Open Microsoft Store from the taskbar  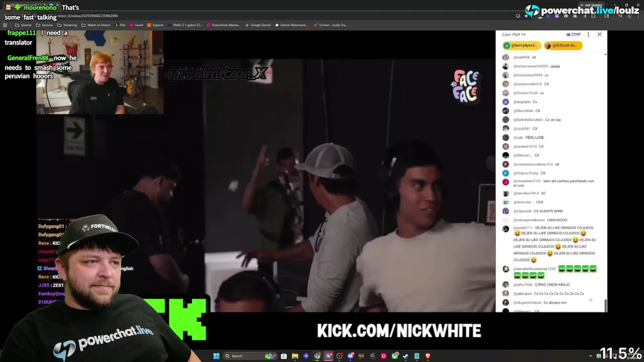point(284,356)
